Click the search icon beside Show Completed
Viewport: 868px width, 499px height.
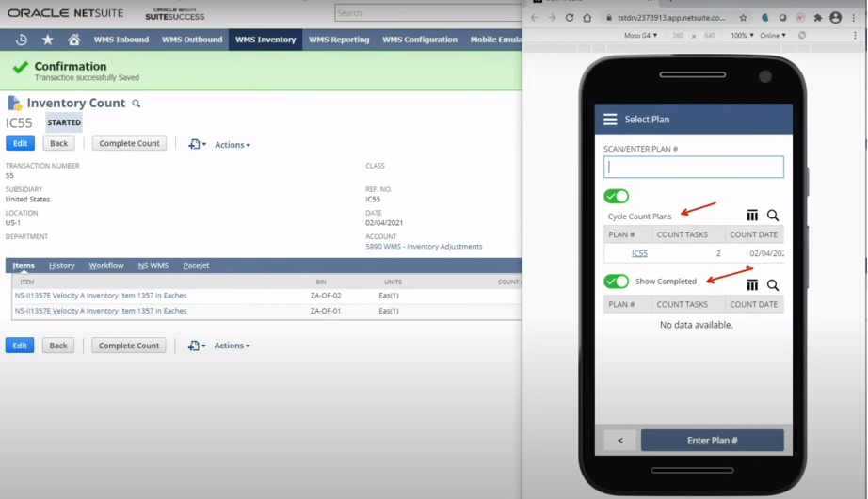click(773, 285)
